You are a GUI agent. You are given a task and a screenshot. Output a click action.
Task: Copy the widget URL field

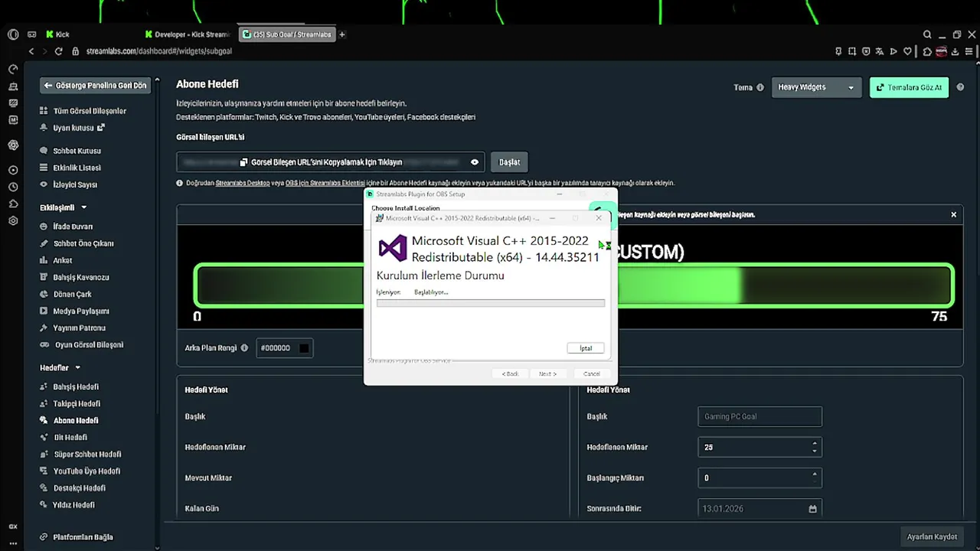point(330,162)
